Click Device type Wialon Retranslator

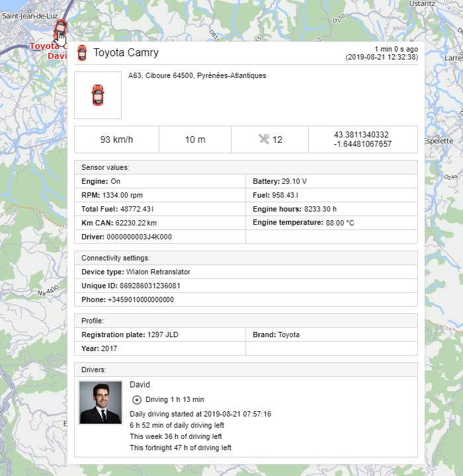coord(246,272)
